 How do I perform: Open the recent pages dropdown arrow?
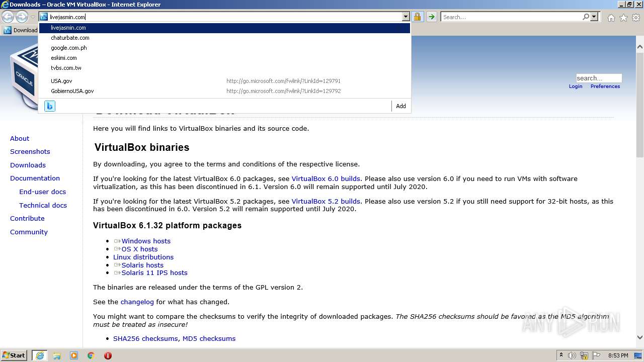click(33, 17)
